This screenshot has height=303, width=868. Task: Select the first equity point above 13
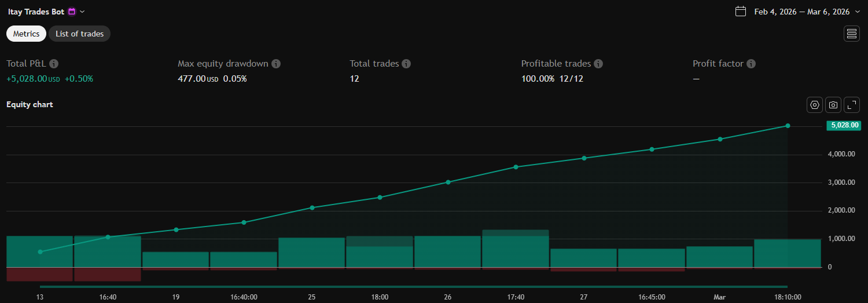[40, 252]
